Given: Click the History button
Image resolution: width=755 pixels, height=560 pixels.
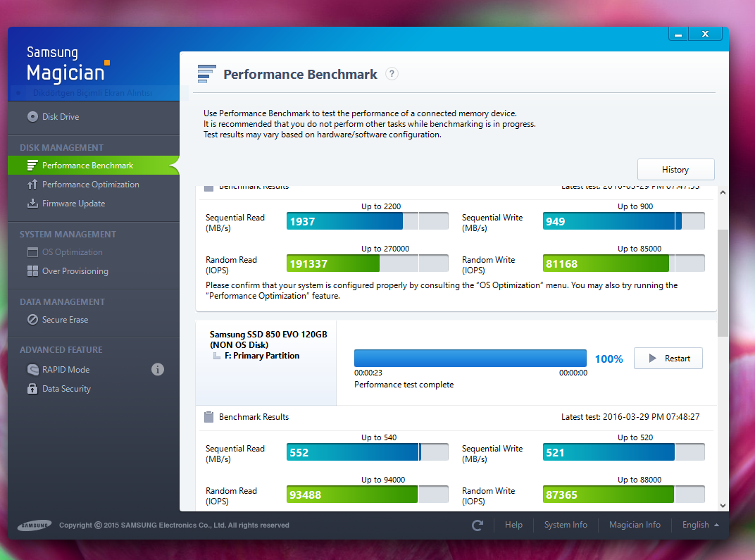Looking at the screenshot, I should tap(675, 170).
